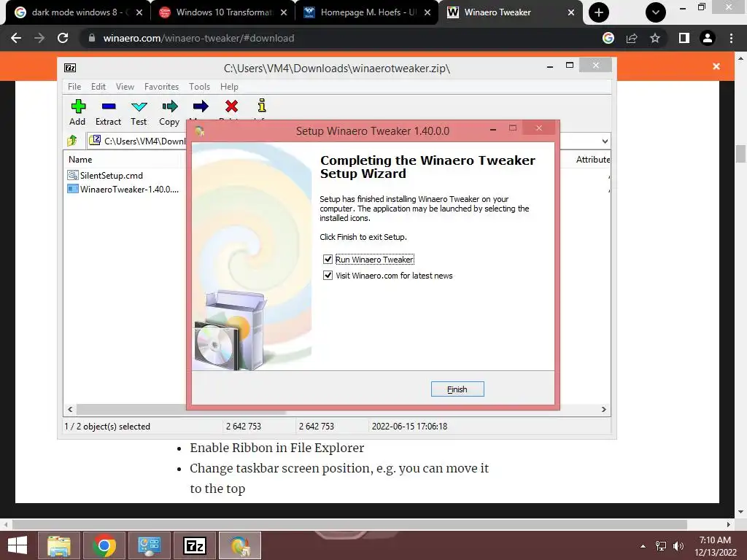Switch to the Windows 10 Transformation tab
The height and width of the screenshot is (560, 747).
(224, 12)
